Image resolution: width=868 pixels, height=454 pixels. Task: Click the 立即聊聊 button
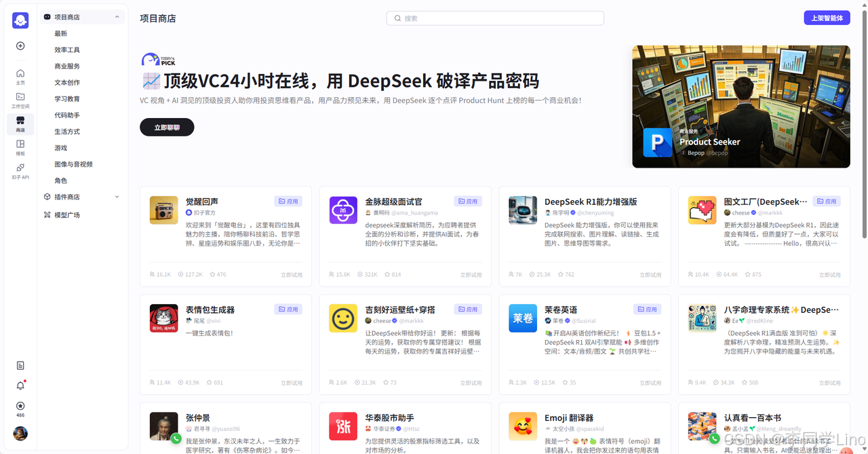pos(167,127)
